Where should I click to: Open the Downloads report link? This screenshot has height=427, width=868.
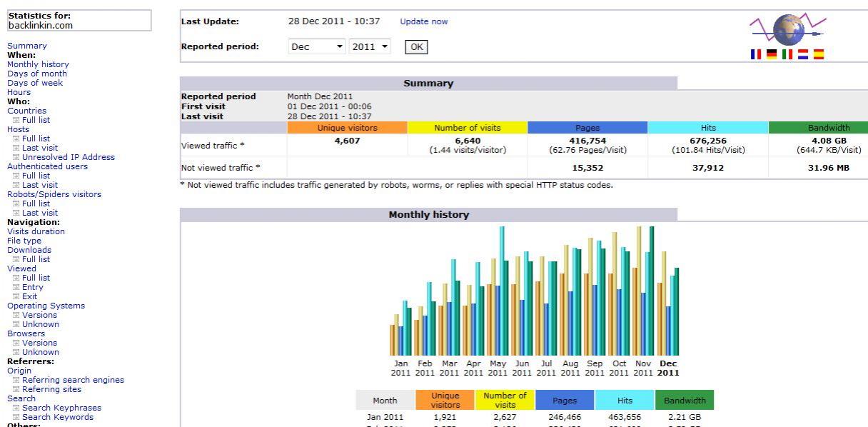point(29,250)
